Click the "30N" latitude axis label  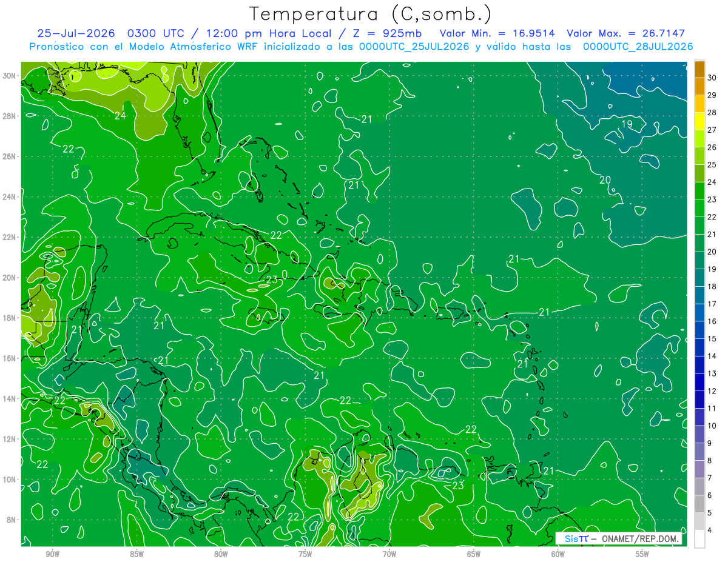point(9,76)
